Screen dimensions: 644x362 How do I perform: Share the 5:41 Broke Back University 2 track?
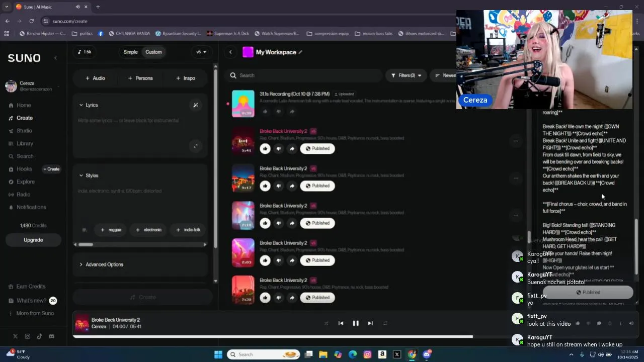[292, 149]
